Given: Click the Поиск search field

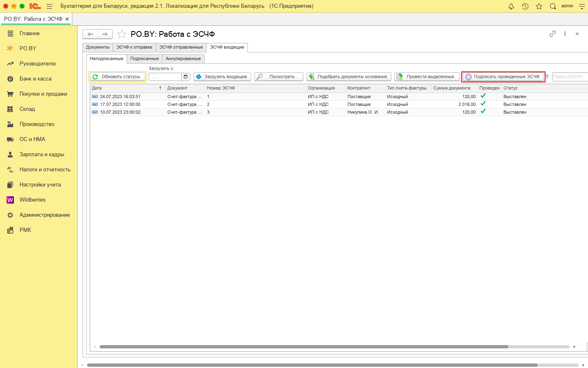Looking at the screenshot, I should [570, 76].
